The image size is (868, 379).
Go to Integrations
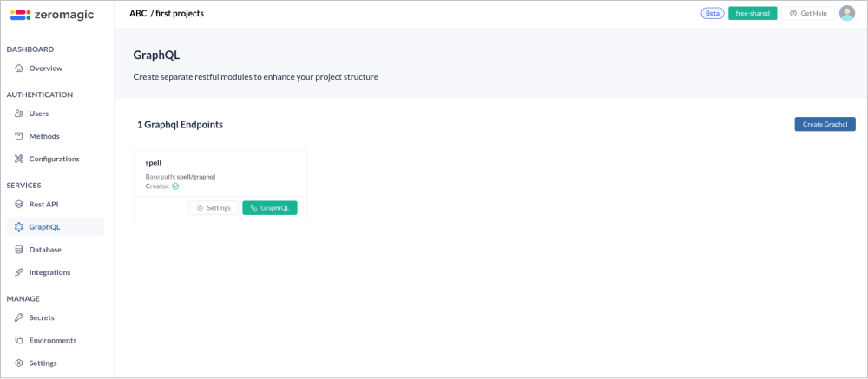pos(56,273)
